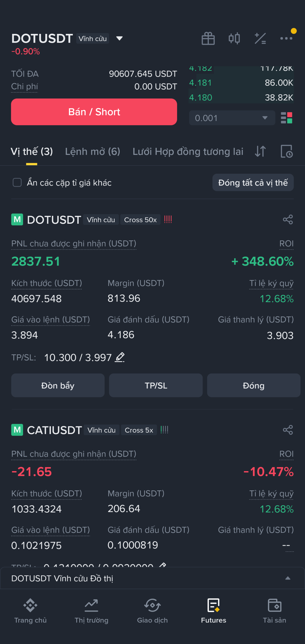Open the candlestick chart icon
This screenshot has width=305, height=644.
234,39
